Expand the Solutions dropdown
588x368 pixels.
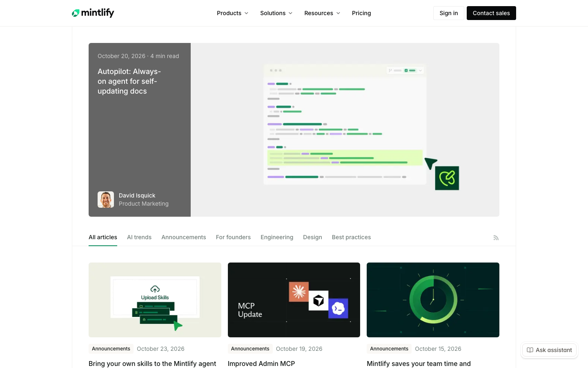[x=276, y=13]
